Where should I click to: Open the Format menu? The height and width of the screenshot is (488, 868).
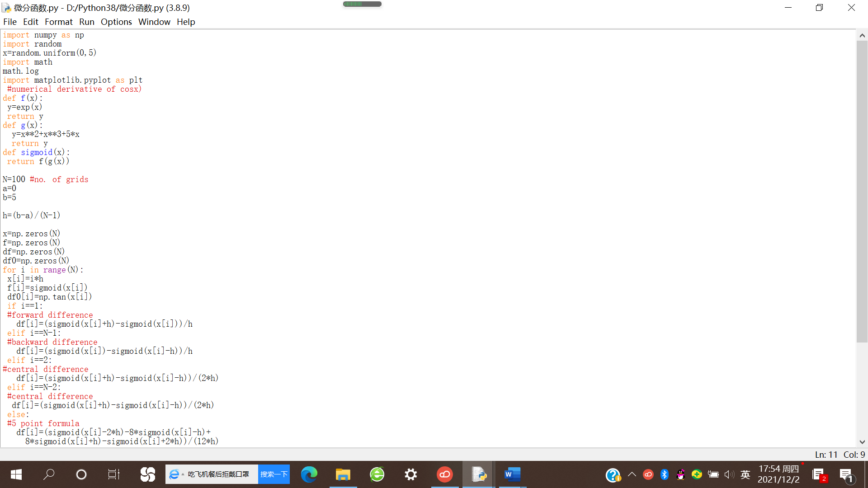[x=59, y=22]
